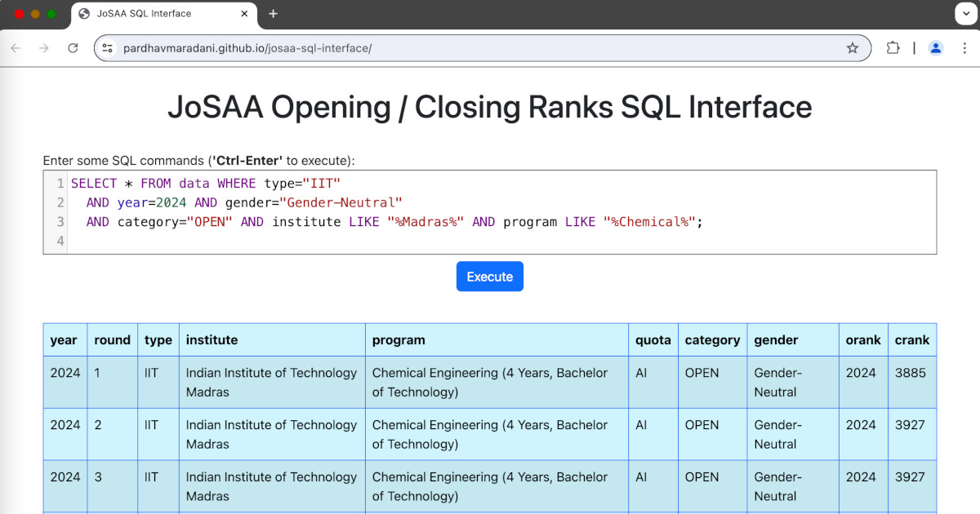Click the 'quota' column header
This screenshot has width=980, height=514.
point(653,340)
